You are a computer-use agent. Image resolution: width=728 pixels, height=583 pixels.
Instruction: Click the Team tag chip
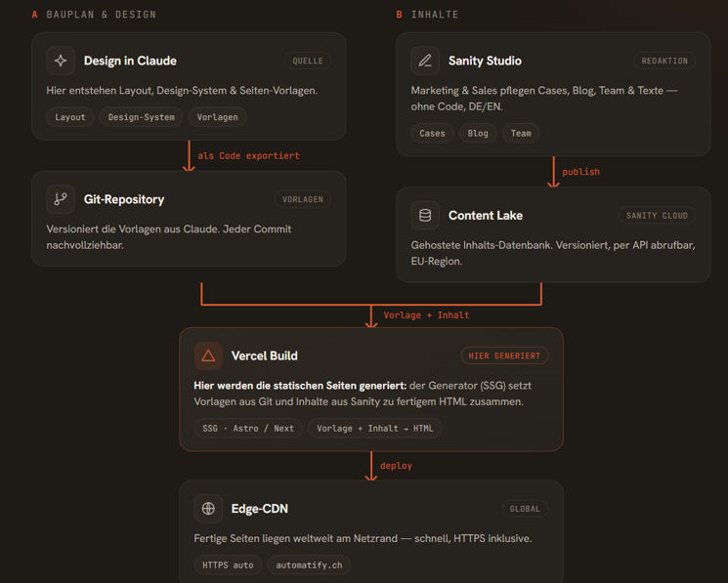[x=521, y=133]
